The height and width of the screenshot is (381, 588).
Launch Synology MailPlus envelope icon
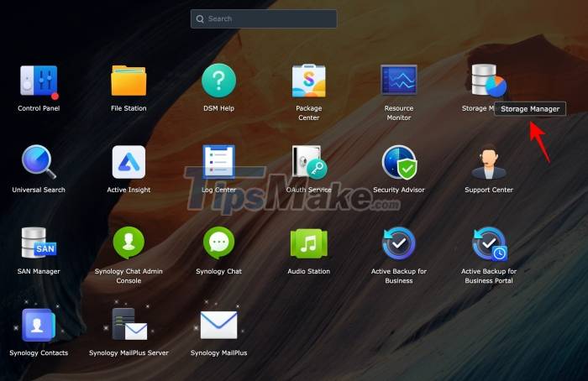pyautogui.click(x=218, y=325)
